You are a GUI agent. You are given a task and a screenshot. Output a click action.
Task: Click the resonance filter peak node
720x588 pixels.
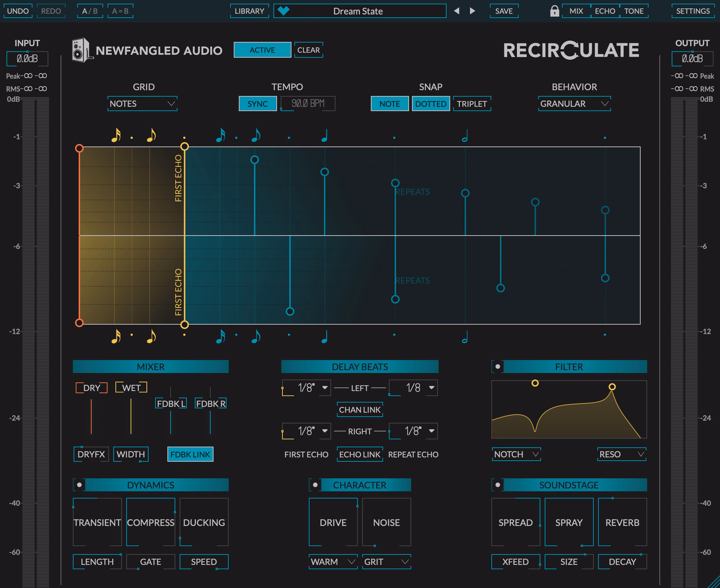[612, 387]
